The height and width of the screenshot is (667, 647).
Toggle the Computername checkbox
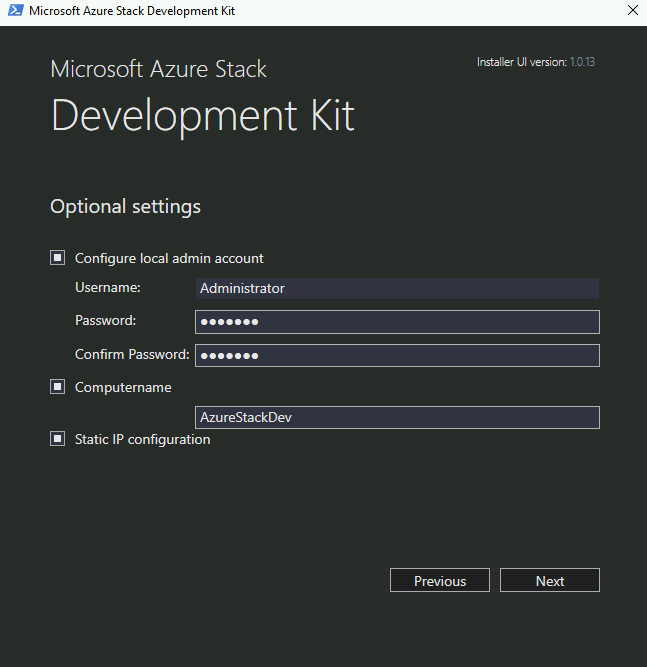pos(57,387)
